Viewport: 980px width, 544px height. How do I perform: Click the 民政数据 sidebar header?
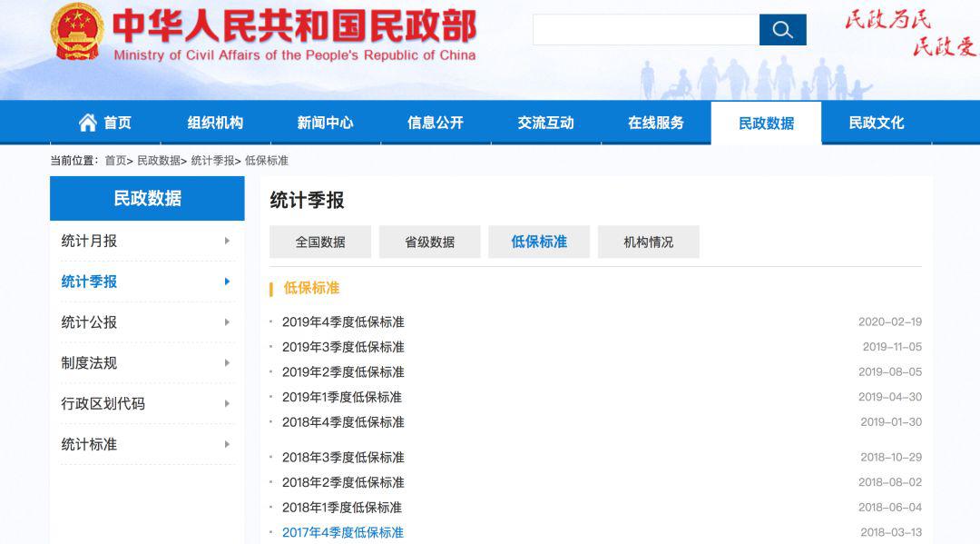click(147, 198)
